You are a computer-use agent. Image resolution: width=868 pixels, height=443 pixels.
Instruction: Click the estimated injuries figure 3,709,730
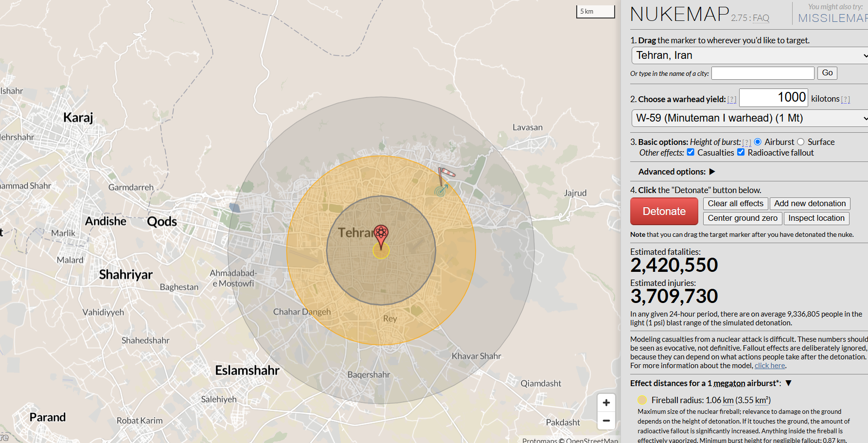pyautogui.click(x=674, y=296)
